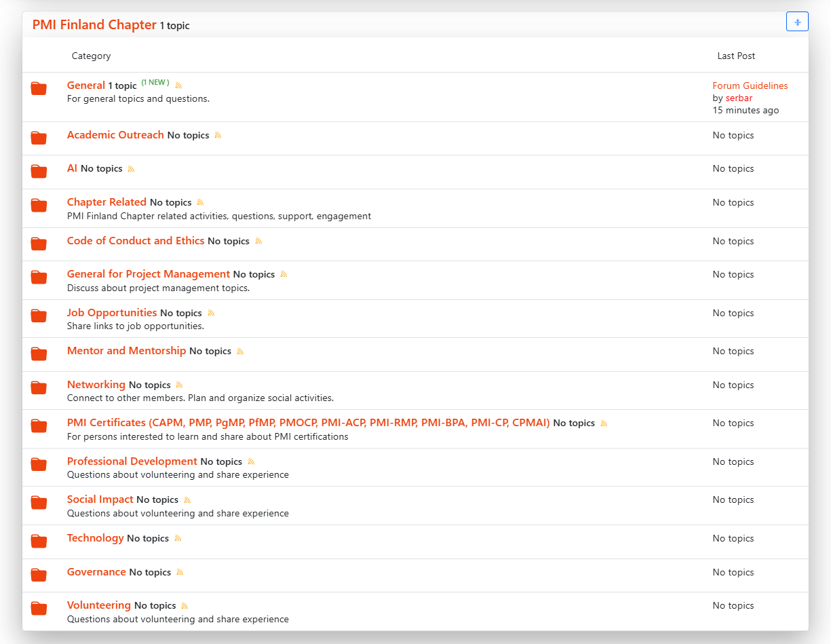
Task: Open General for Project Management category
Action: tap(149, 274)
